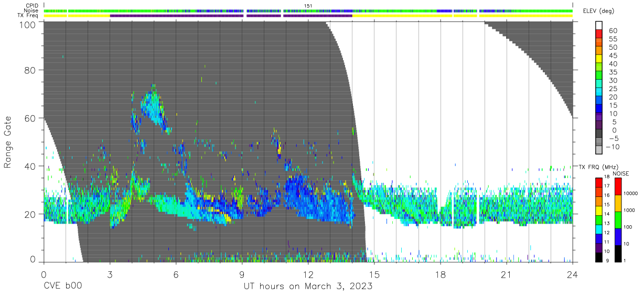
Task: Click the 'ELEV (deg)' color bar title
Action: pos(599,12)
